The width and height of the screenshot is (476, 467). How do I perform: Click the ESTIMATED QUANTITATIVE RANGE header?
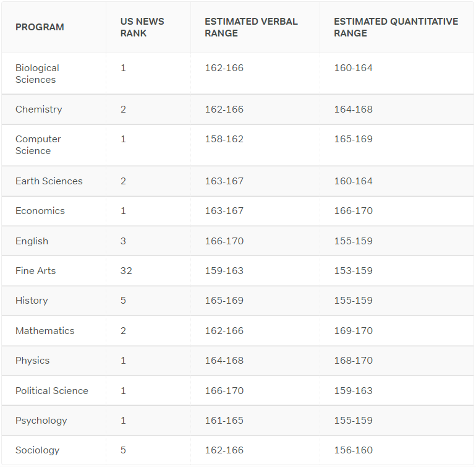pyautogui.click(x=396, y=27)
